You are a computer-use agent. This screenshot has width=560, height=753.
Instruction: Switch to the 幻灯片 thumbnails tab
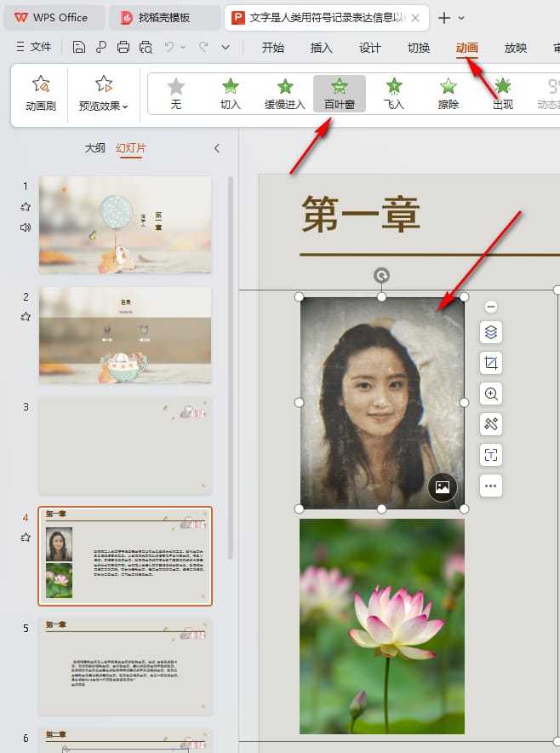pyautogui.click(x=130, y=148)
